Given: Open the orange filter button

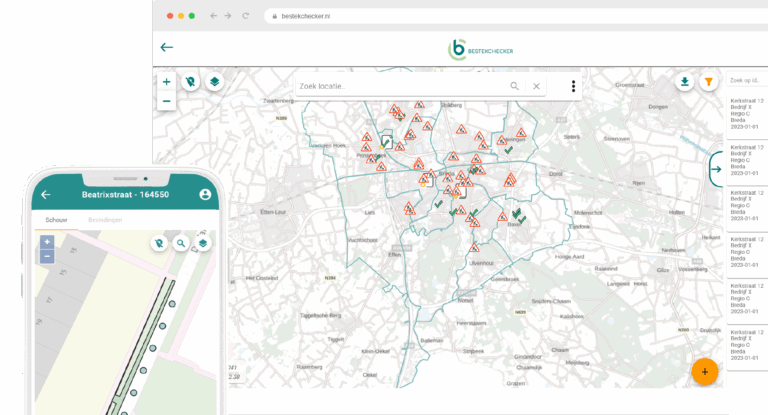Looking at the screenshot, I should [709, 82].
